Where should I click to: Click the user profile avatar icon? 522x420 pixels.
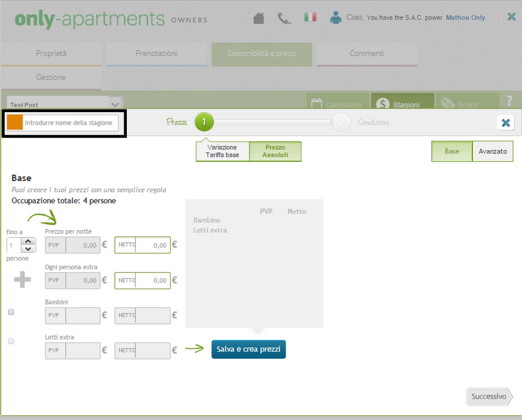[x=336, y=18]
